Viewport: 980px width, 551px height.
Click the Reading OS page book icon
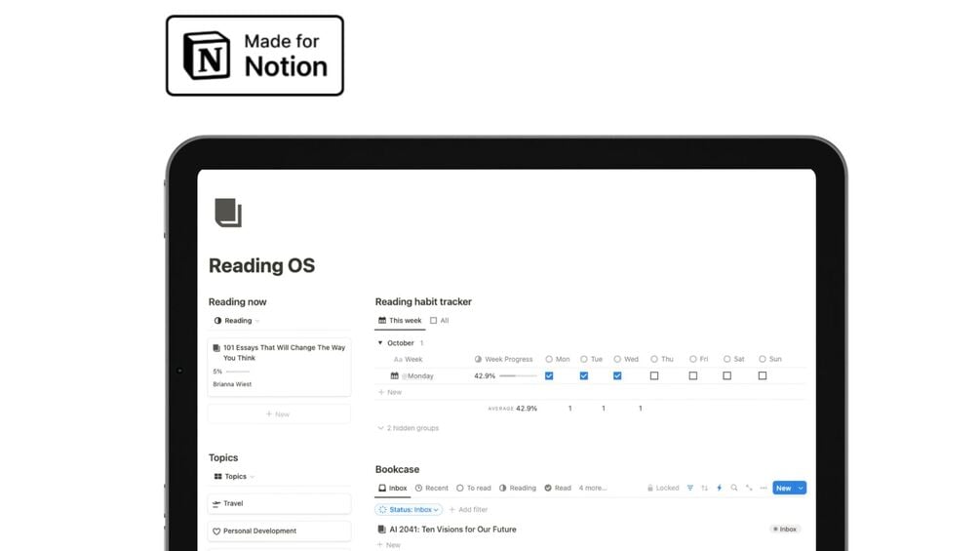click(228, 213)
